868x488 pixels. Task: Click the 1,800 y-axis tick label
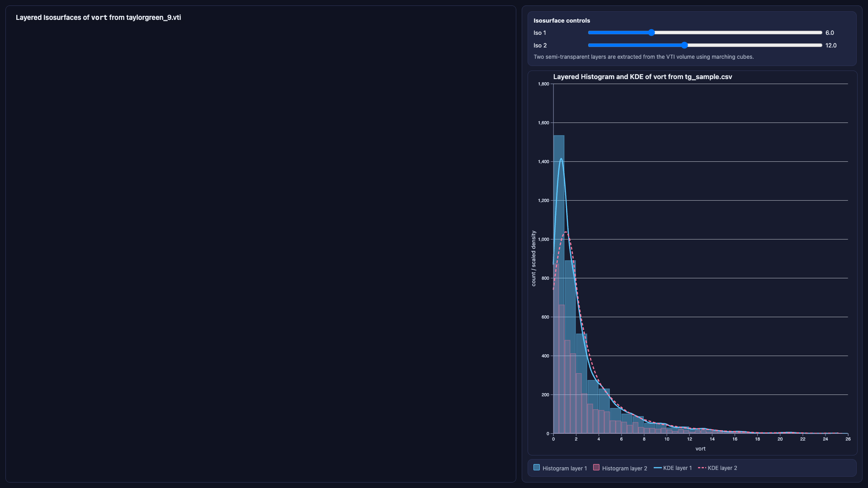[543, 84]
